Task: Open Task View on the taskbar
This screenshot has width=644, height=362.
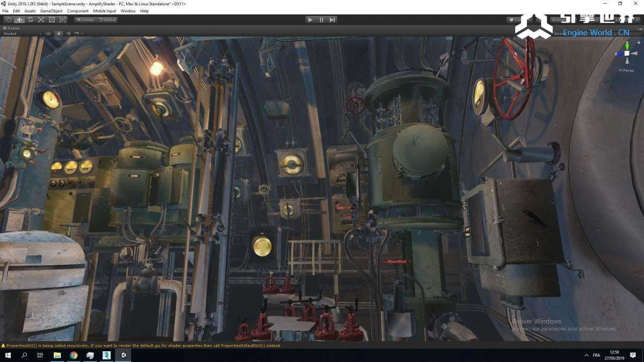Action: pos(41,355)
